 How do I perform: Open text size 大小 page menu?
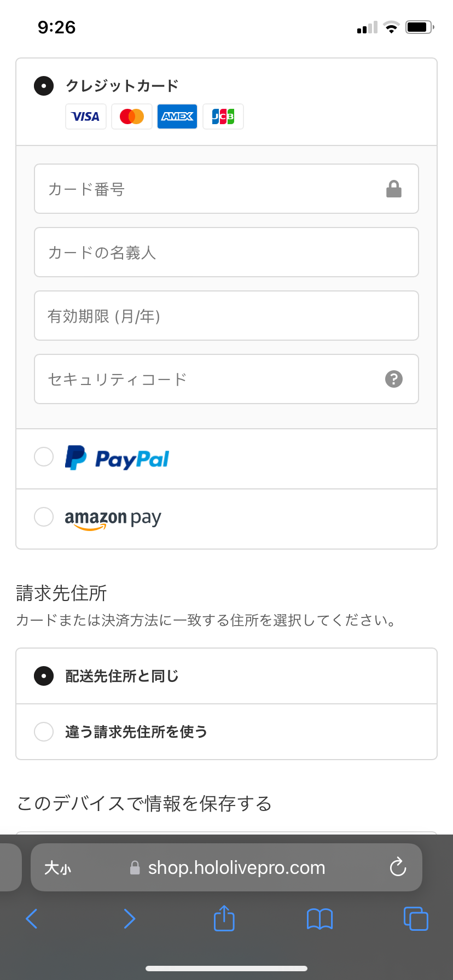[x=57, y=868]
